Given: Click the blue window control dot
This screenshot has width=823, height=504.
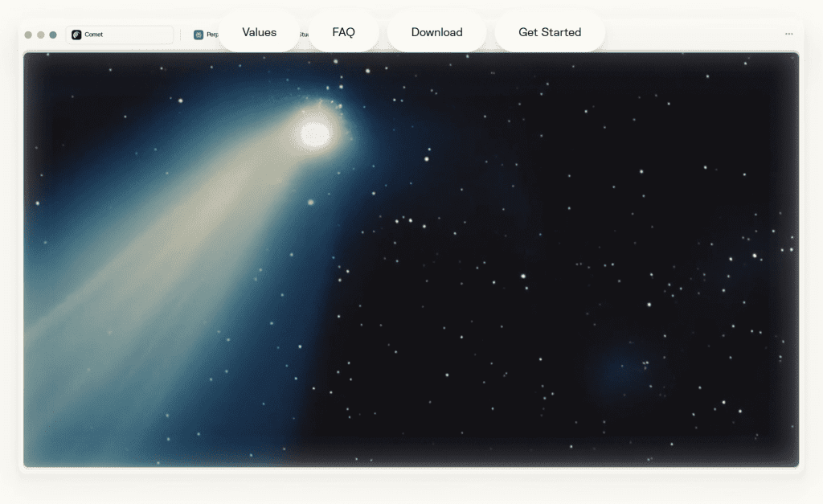Looking at the screenshot, I should 53,35.
